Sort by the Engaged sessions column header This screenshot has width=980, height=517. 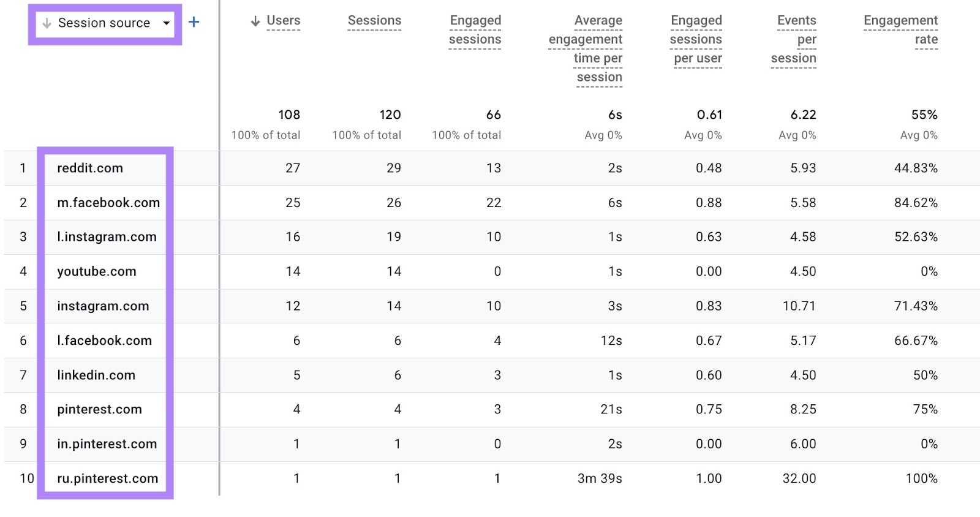(x=475, y=29)
